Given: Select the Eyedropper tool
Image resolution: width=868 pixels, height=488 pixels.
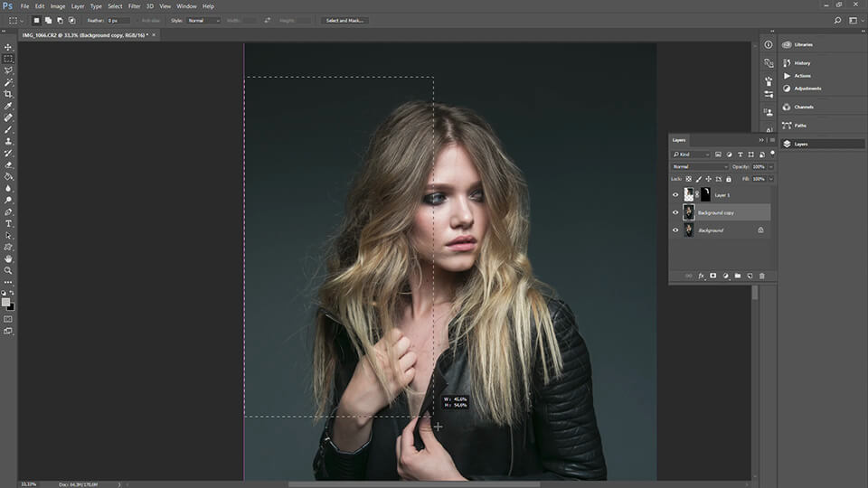Looking at the screenshot, I should pyautogui.click(x=8, y=106).
